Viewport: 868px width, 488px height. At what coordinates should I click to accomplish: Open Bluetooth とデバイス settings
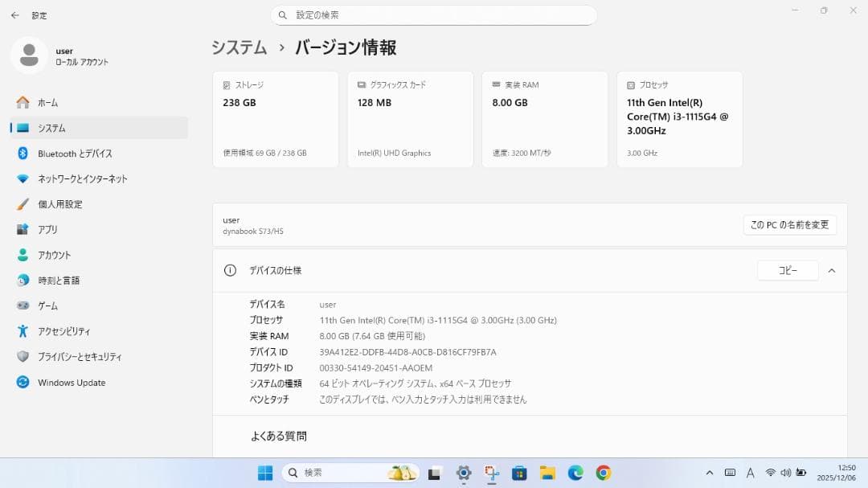coord(75,153)
